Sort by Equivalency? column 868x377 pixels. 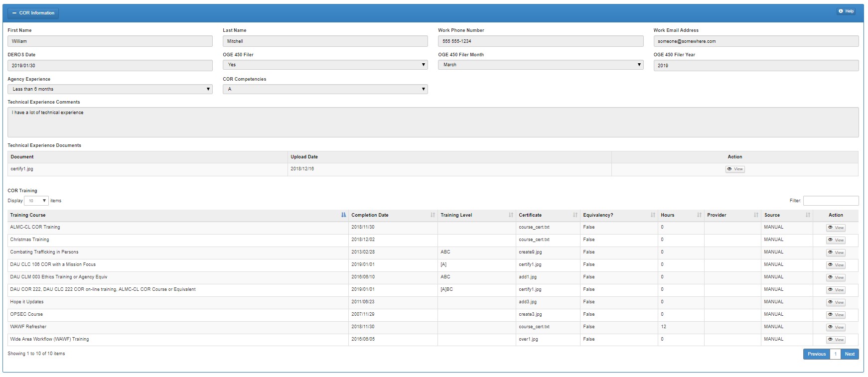click(x=619, y=215)
